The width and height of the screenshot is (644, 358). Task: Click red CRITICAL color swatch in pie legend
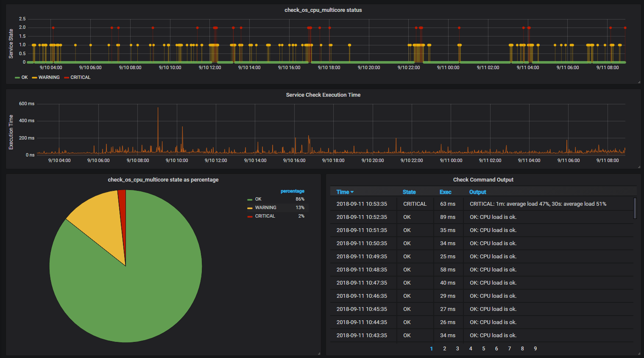coord(250,216)
